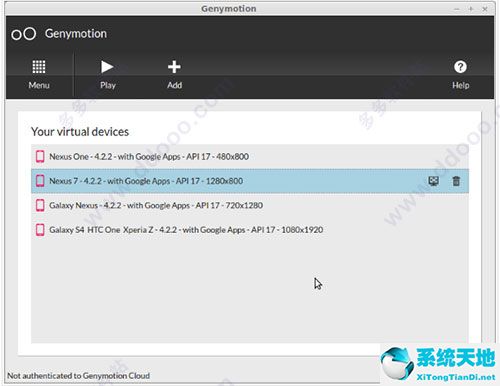Close the Genymotion window

pyautogui.click(x=485, y=9)
